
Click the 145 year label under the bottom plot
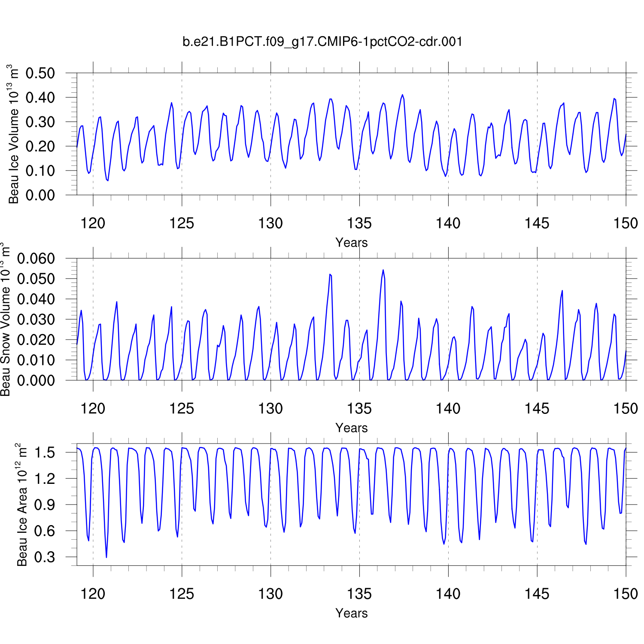coord(537,594)
